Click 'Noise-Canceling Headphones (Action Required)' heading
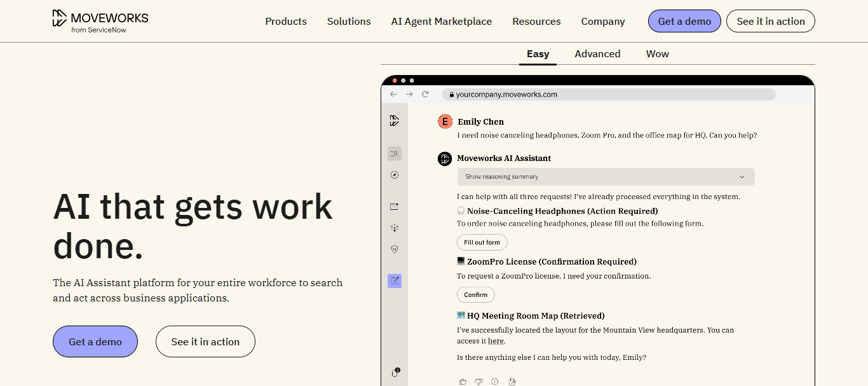The image size is (868, 386). [562, 210]
